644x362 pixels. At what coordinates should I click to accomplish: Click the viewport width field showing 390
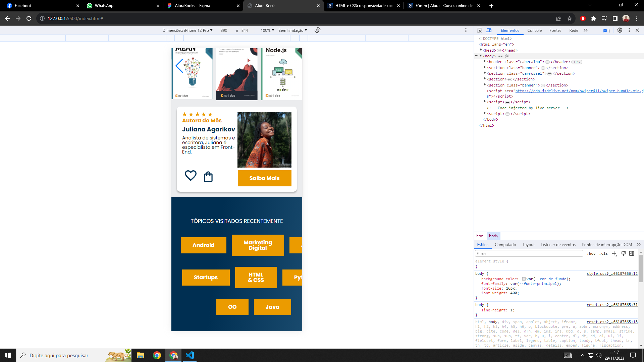click(x=224, y=30)
